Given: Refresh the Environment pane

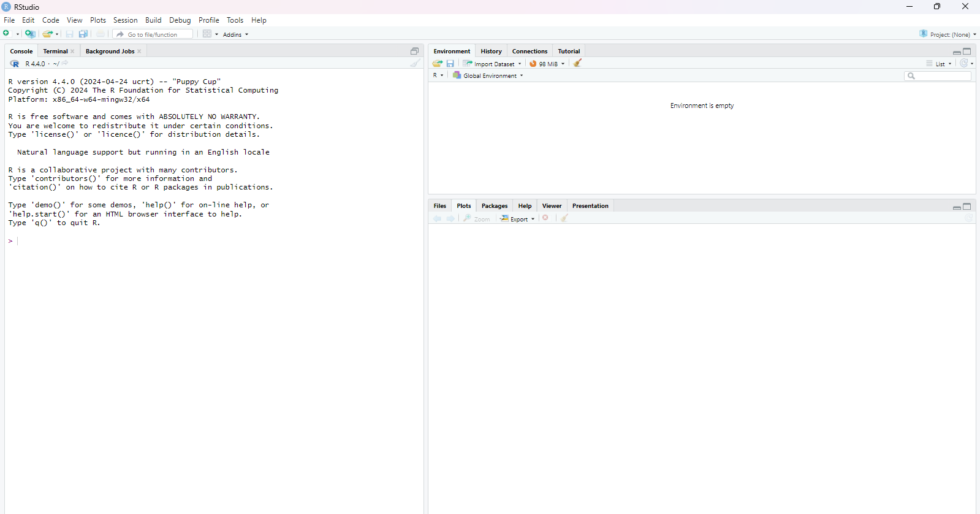Looking at the screenshot, I should point(963,63).
